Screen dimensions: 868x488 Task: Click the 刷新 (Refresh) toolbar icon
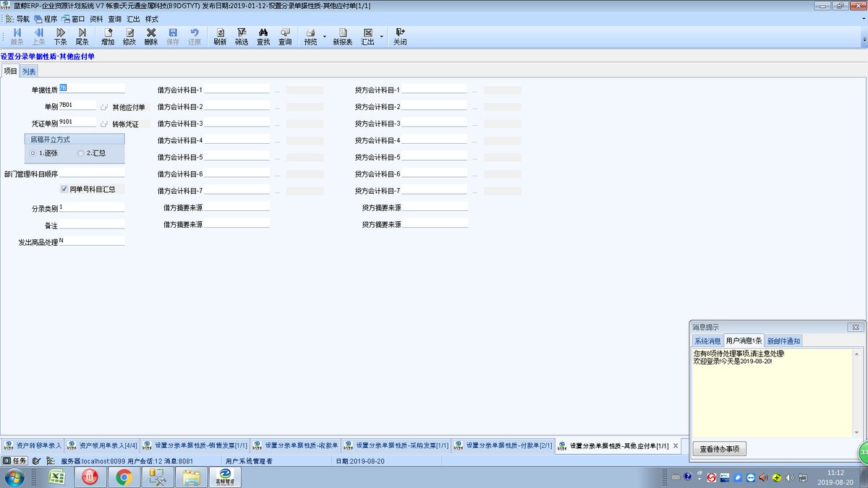(220, 37)
